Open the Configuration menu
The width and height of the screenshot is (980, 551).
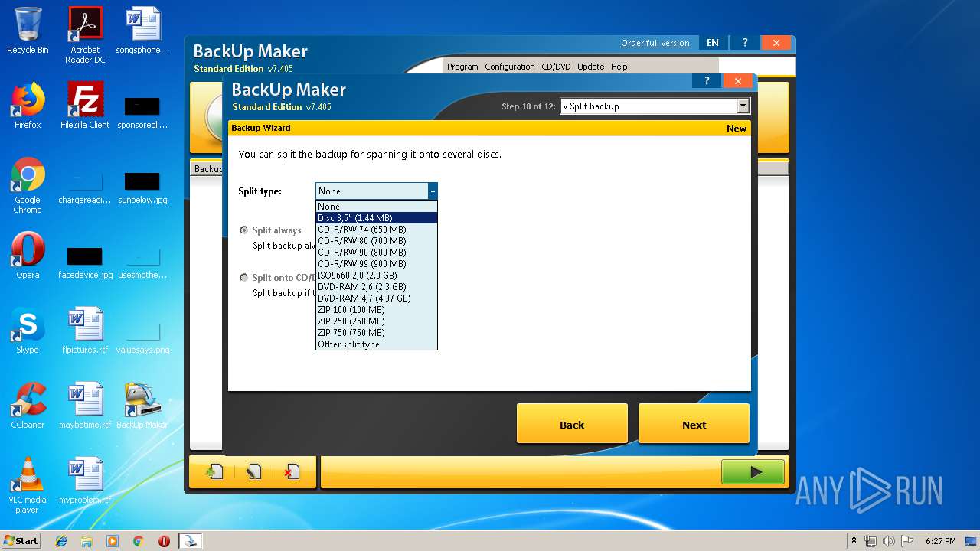point(510,67)
